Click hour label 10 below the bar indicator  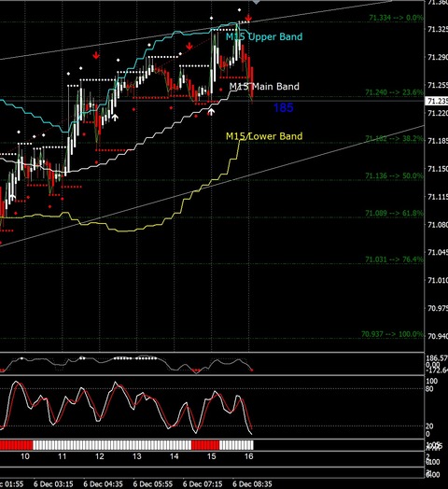[x=25, y=456]
